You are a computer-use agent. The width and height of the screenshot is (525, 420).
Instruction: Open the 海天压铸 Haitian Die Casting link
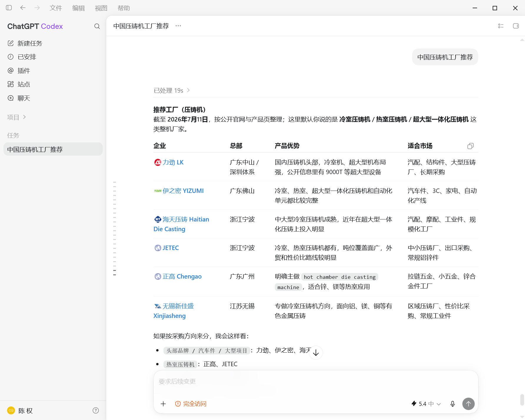tap(181, 224)
